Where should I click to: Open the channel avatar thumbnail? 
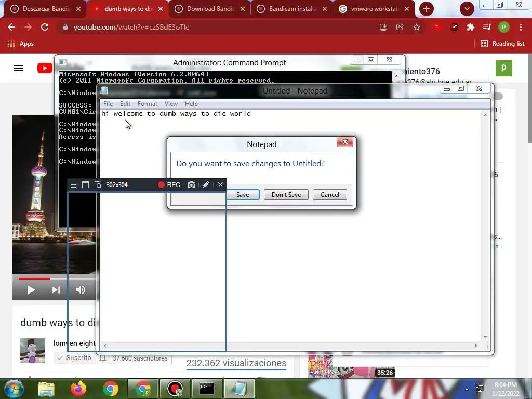click(x=33, y=351)
